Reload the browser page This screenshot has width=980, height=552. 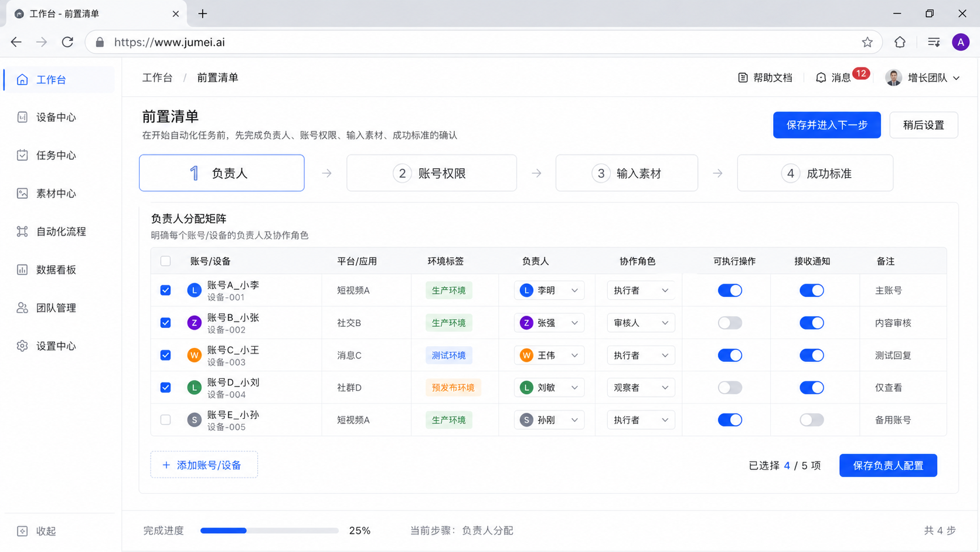coord(67,42)
